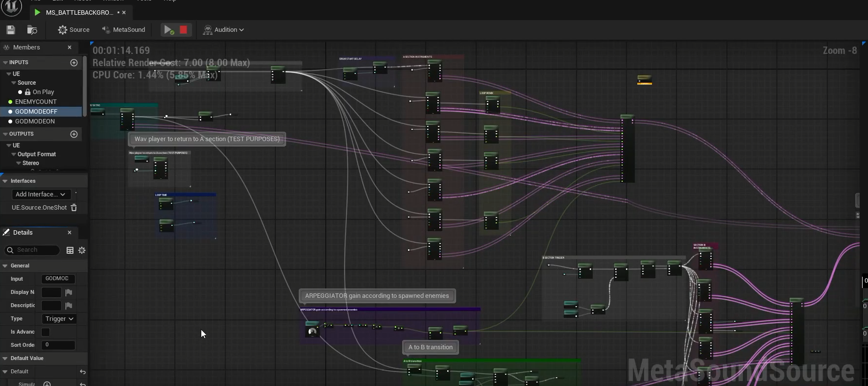Select the GODMODEOFF input
Viewport: 868px width, 386px height.
click(x=36, y=112)
